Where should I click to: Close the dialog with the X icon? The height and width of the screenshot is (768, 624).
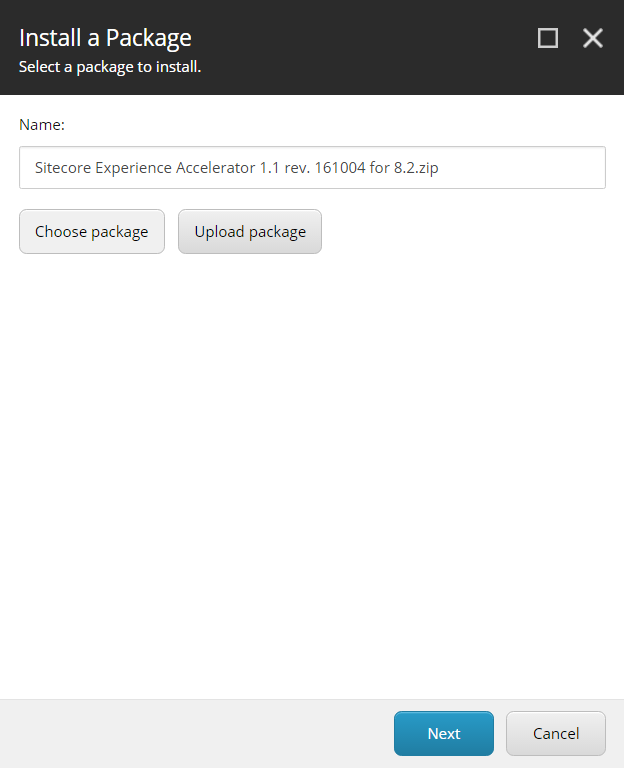click(x=593, y=38)
